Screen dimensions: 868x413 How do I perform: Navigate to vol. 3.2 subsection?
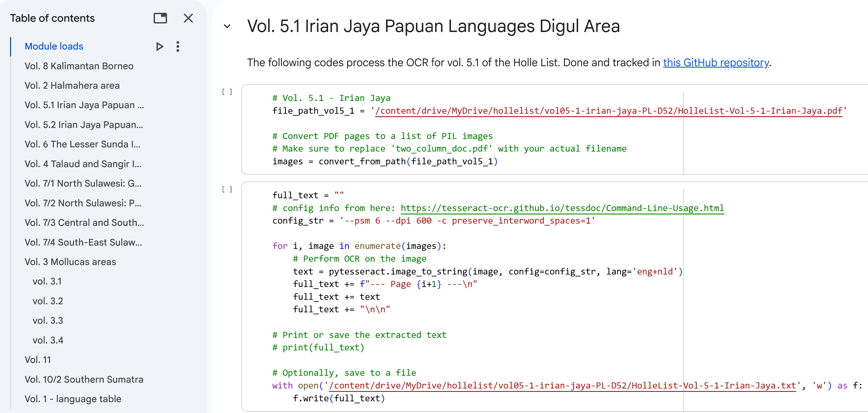tap(48, 301)
